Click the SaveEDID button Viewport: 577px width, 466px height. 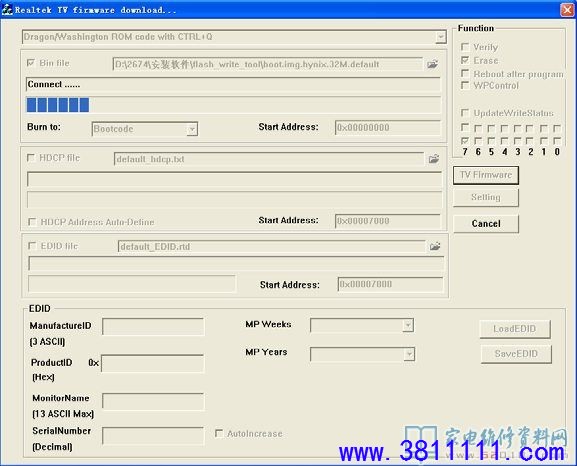point(516,354)
